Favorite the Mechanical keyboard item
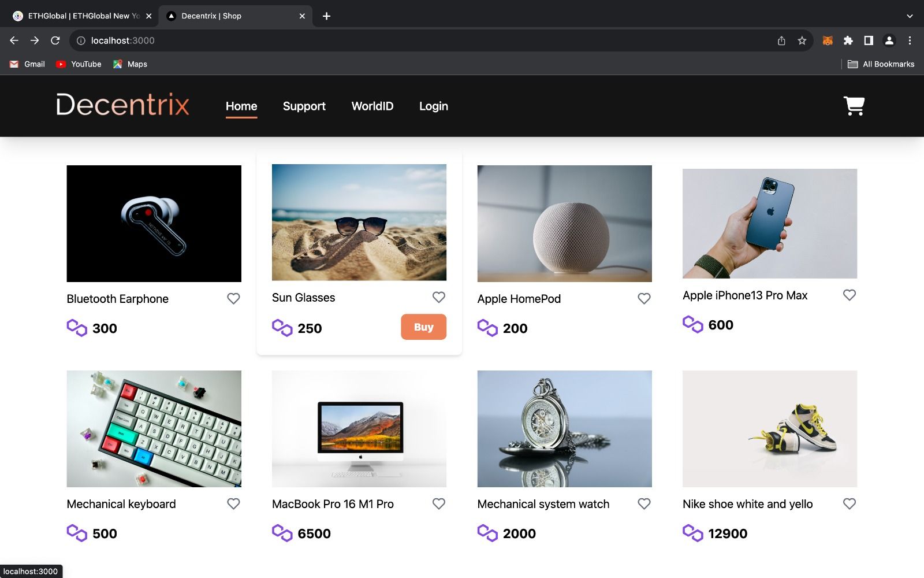 tap(233, 503)
